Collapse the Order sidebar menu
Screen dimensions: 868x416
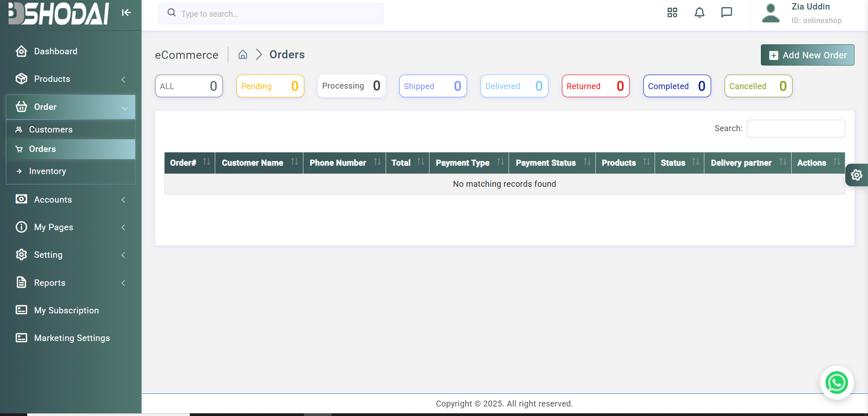tap(71, 107)
